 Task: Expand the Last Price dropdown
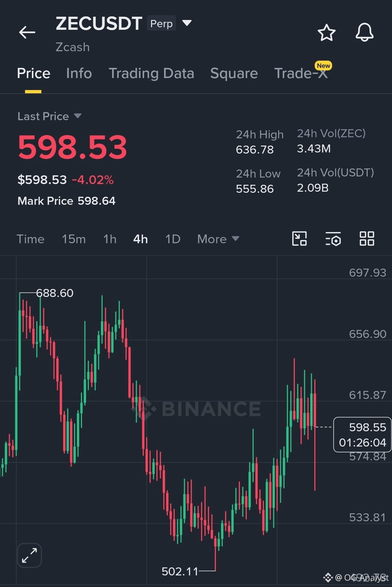coord(77,116)
